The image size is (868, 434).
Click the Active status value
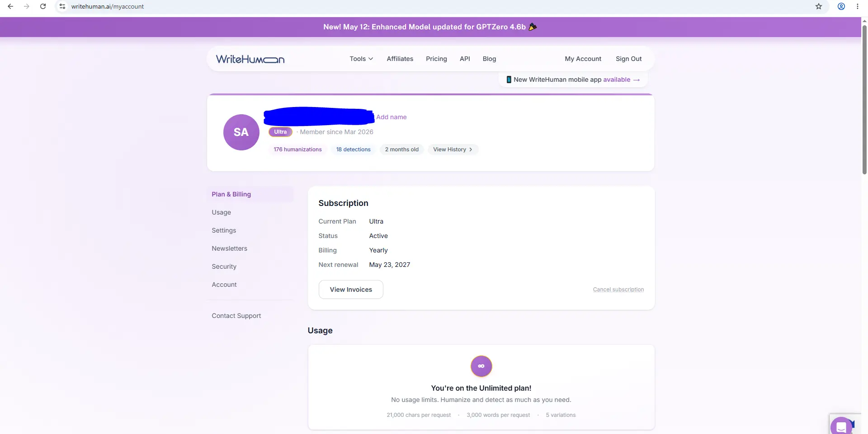click(378, 236)
